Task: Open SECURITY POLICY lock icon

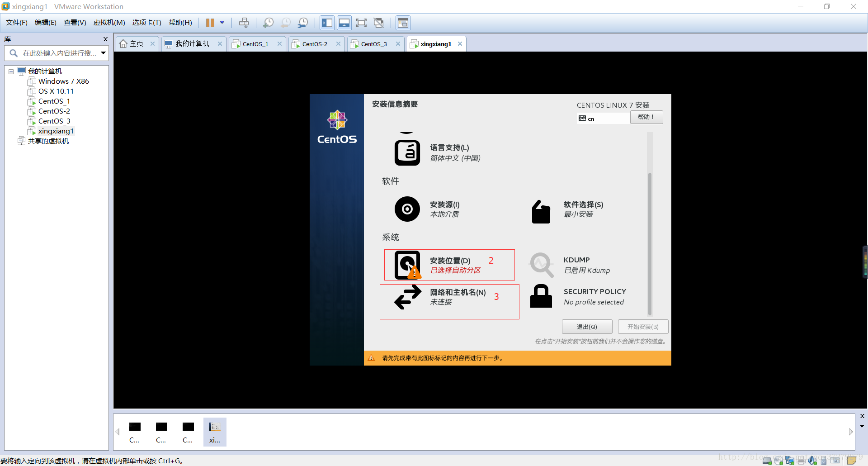Action: pyautogui.click(x=541, y=296)
